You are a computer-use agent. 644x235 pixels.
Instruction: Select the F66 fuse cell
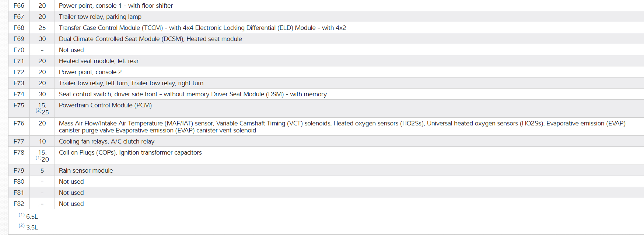click(19, 6)
